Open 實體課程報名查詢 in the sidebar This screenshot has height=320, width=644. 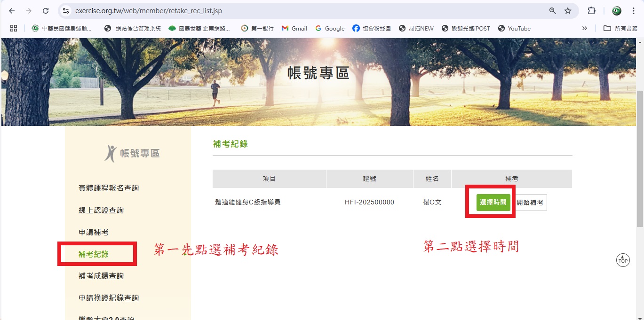pyautogui.click(x=109, y=188)
